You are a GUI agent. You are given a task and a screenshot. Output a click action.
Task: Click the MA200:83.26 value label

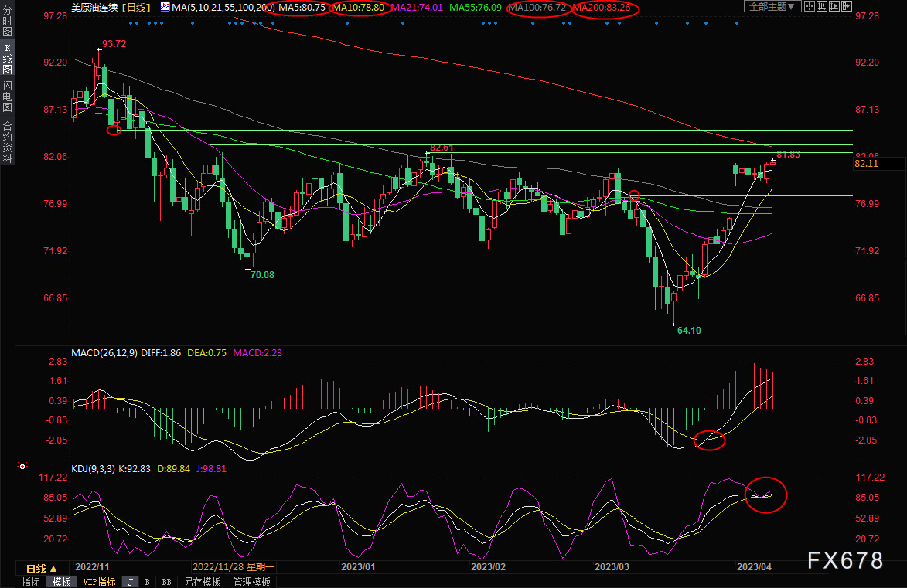pyautogui.click(x=602, y=8)
